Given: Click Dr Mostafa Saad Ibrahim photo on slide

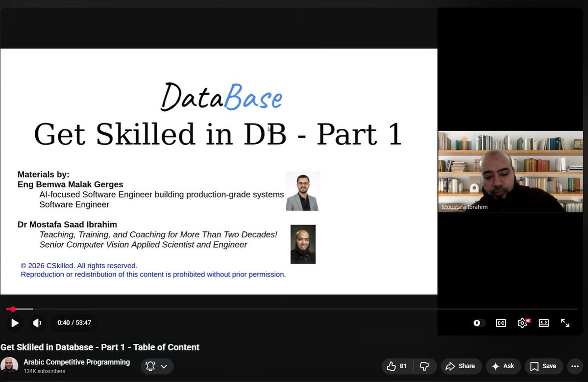Looking at the screenshot, I should coord(303,244).
